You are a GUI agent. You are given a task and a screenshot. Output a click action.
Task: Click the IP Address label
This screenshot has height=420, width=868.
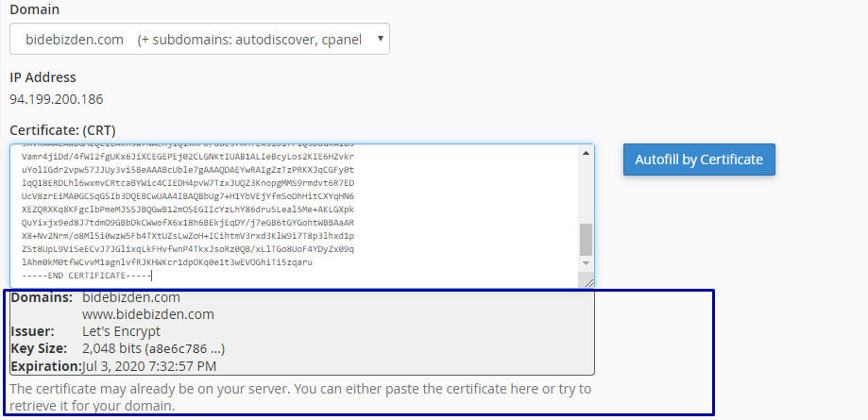[x=43, y=77]
